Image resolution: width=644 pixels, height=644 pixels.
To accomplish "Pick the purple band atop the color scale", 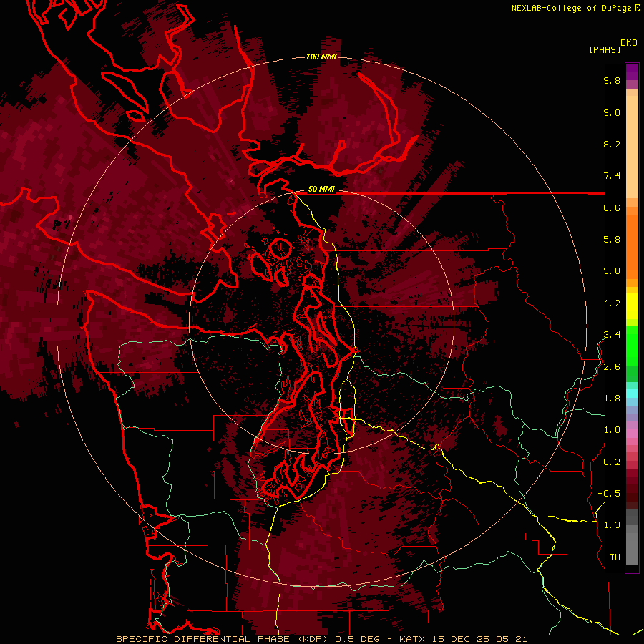I will click(632, 72).
